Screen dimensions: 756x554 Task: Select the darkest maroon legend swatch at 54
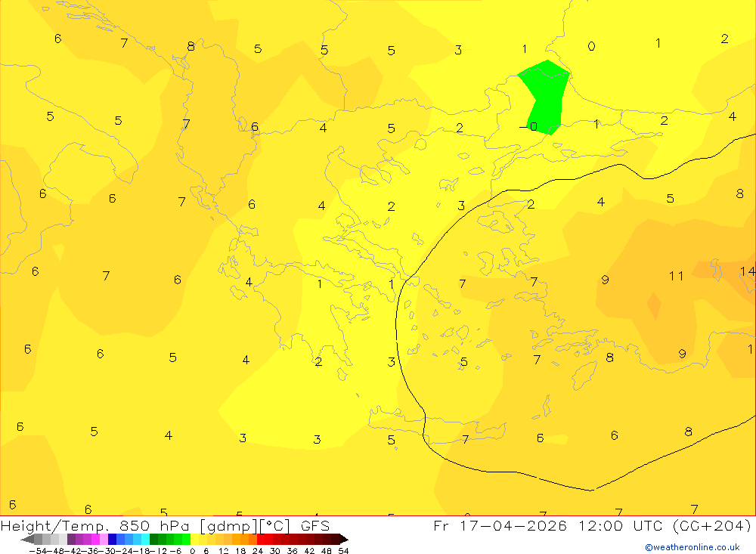[x=336, y=539]
